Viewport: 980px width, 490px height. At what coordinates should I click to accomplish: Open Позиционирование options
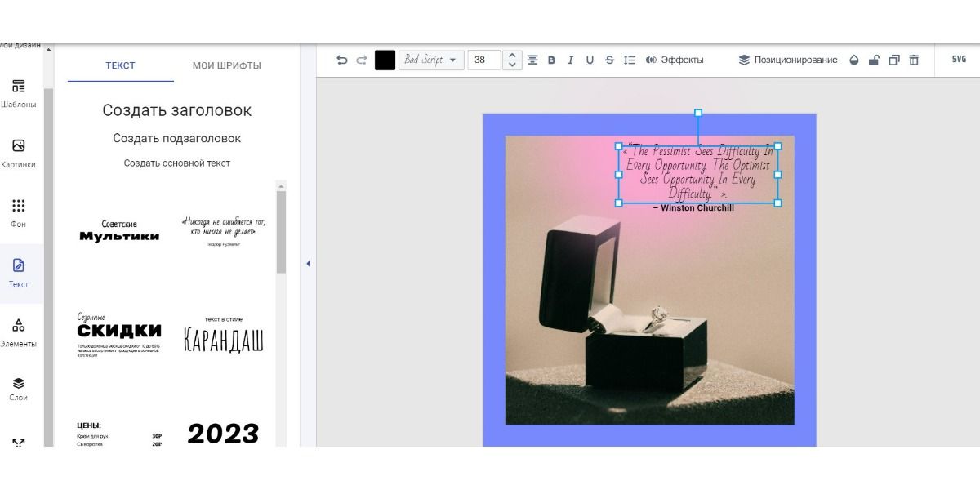pyautogui.click(x=788, y=60)
